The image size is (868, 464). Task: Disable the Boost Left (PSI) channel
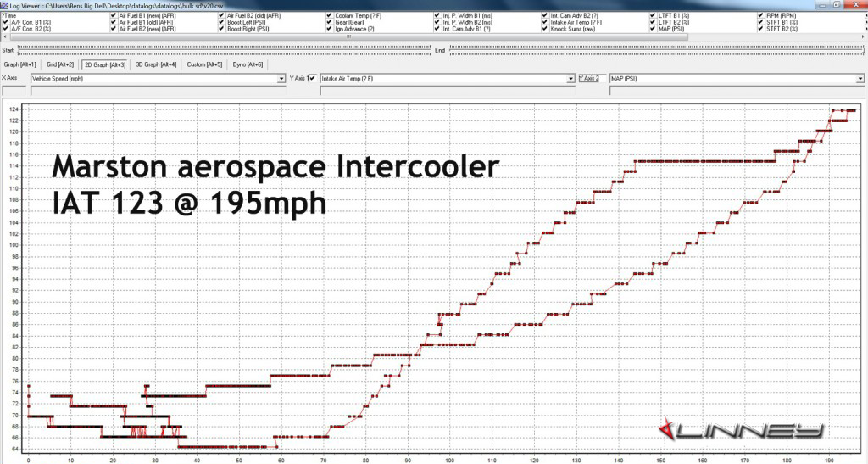pyautogui.click(x=221, y=23)
